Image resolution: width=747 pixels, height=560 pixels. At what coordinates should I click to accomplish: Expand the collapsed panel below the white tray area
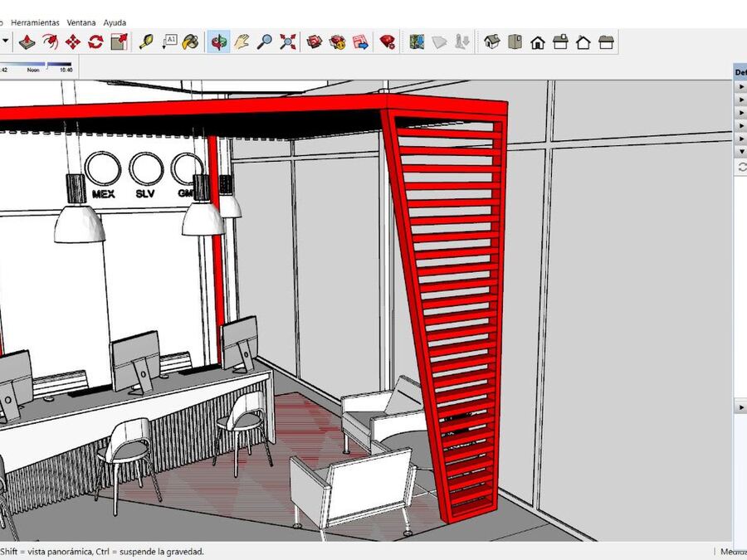(x=741, y=407)
